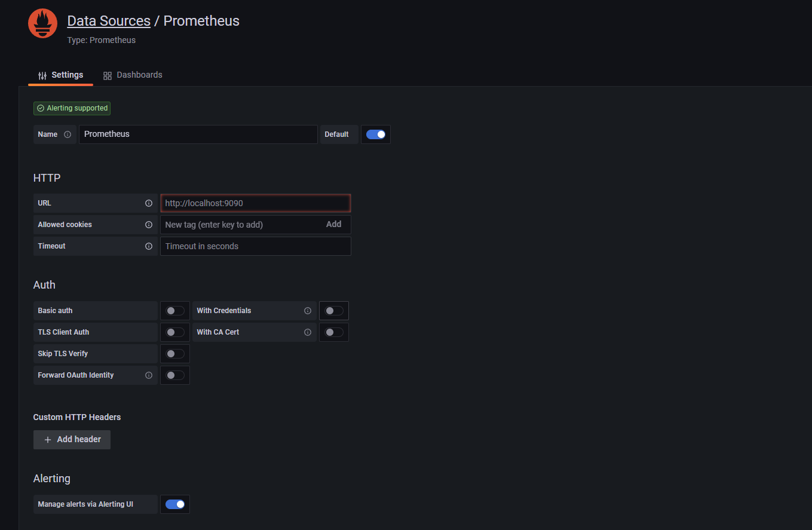Click the info icon next to Timeout
The width and height of the screenshot is (812, 530).
(x=149, y=246)
